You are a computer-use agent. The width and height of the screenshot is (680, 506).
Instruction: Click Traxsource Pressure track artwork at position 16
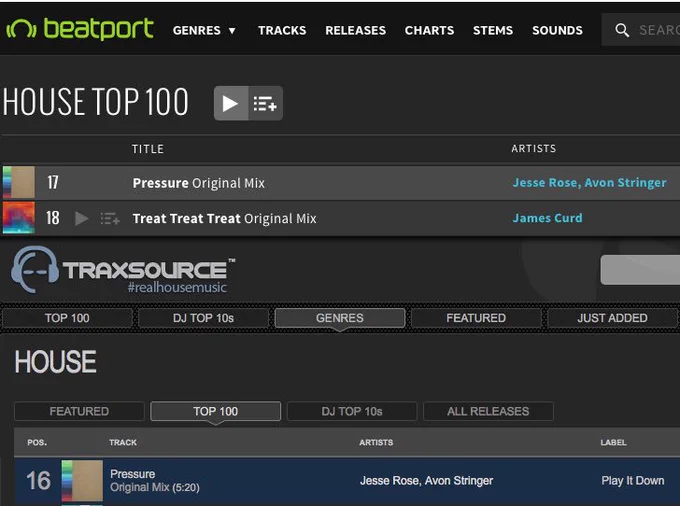pos(82,480)
